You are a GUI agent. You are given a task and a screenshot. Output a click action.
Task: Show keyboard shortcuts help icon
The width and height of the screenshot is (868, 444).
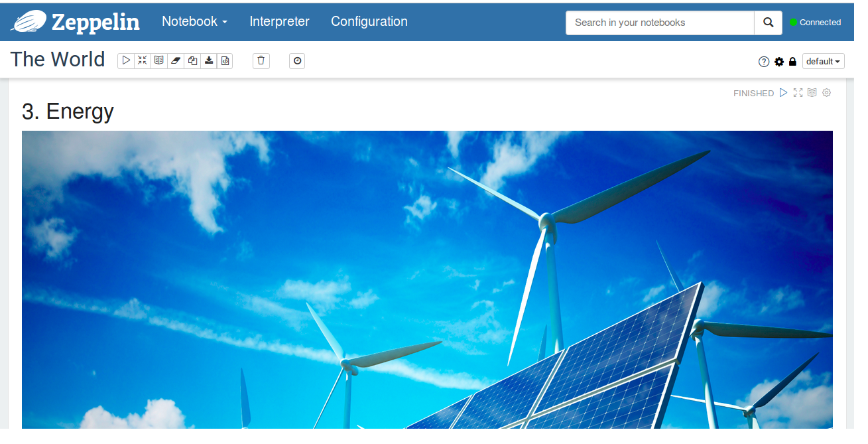[764, 62]
